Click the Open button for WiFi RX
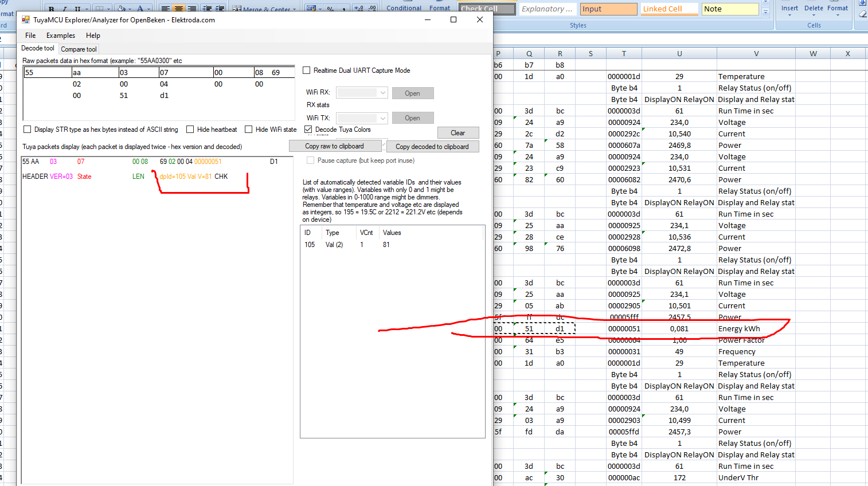 pyautogui.click(x=412, y=93)
